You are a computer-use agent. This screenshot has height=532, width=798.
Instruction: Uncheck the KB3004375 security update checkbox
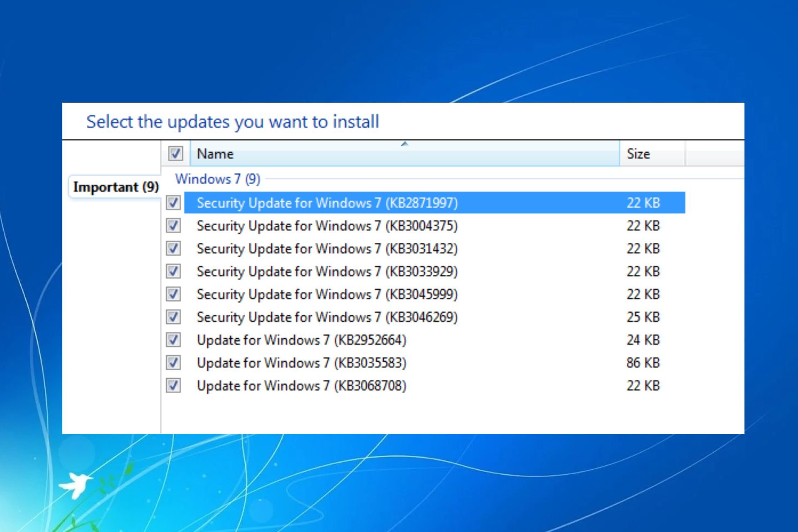pos(173,226)
